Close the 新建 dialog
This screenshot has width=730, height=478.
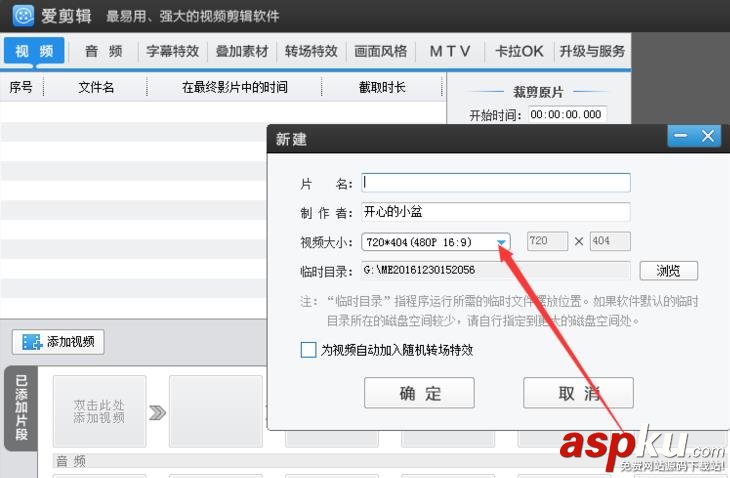tap(708, 136)
